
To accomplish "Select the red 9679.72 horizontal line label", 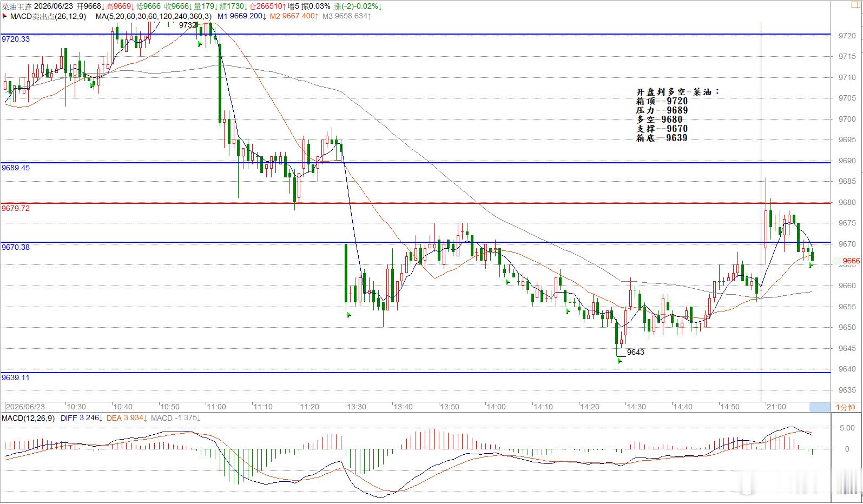I will click(x=16, y=208).
